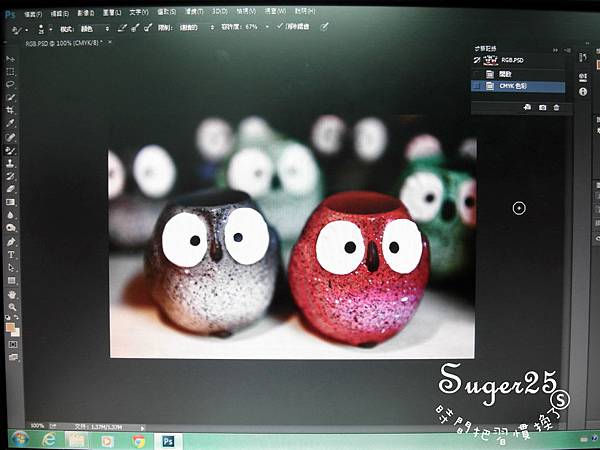Select the Horizontal Type tool
Screen dimensions: 600x450
pos(11,254)
